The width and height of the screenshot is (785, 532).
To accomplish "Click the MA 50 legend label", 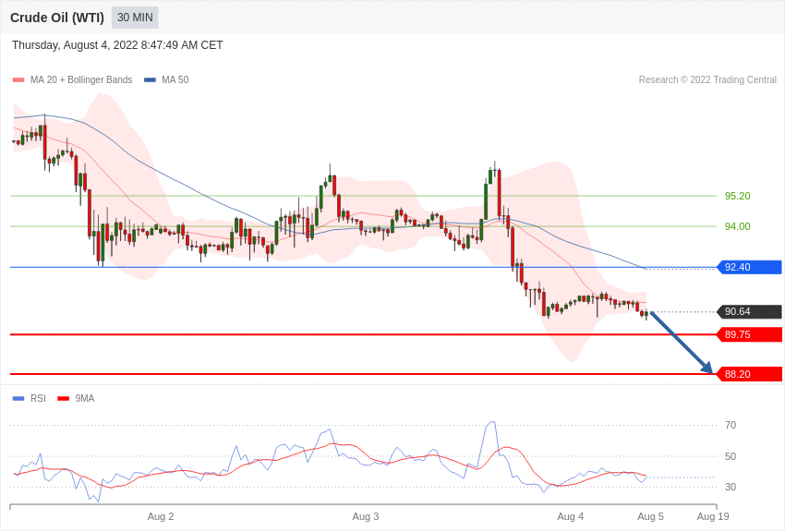I will click(175, 79).
